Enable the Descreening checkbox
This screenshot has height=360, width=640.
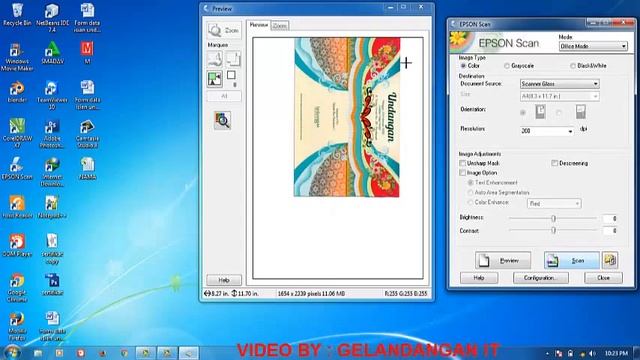pos(554,163)
